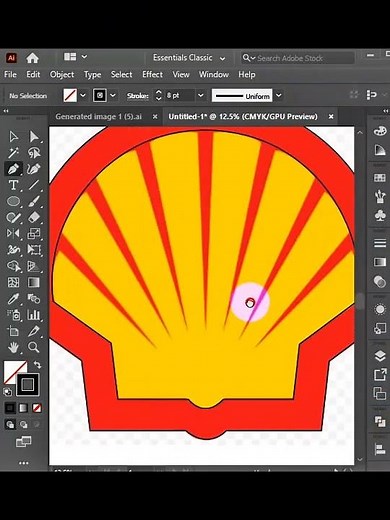Switch to Generated image 1 (5).ai tab
390x520 pixels.
pyautogui.click(x=98, y=117)
